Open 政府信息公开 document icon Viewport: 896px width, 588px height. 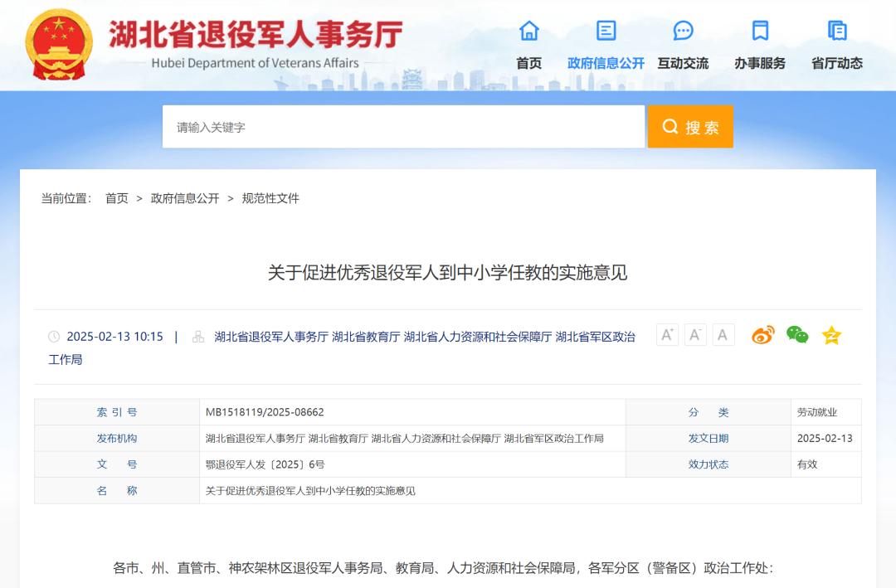[x=606, y=32]
